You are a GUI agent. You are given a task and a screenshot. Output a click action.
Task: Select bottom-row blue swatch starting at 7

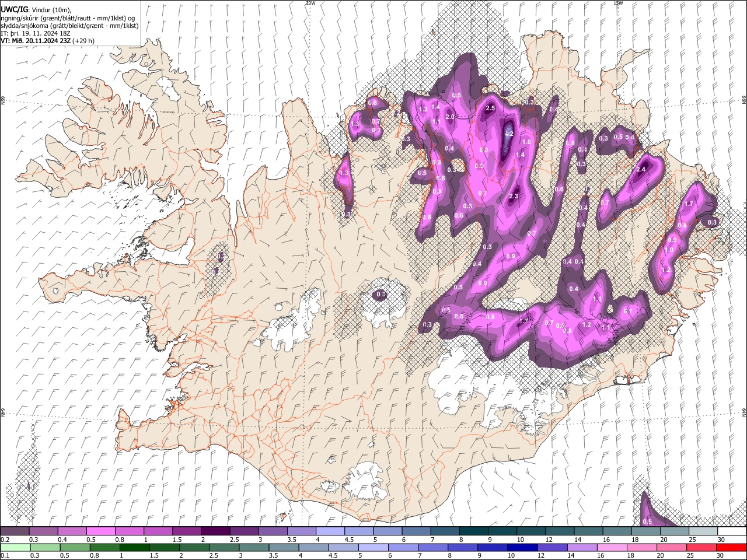click(433, 547)
